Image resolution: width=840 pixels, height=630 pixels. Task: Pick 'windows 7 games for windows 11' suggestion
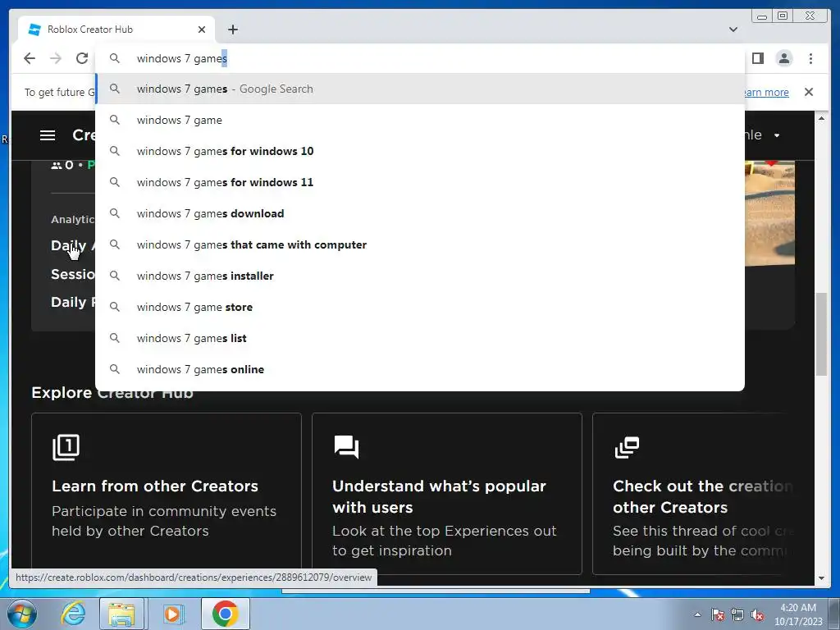click(419, 182)
